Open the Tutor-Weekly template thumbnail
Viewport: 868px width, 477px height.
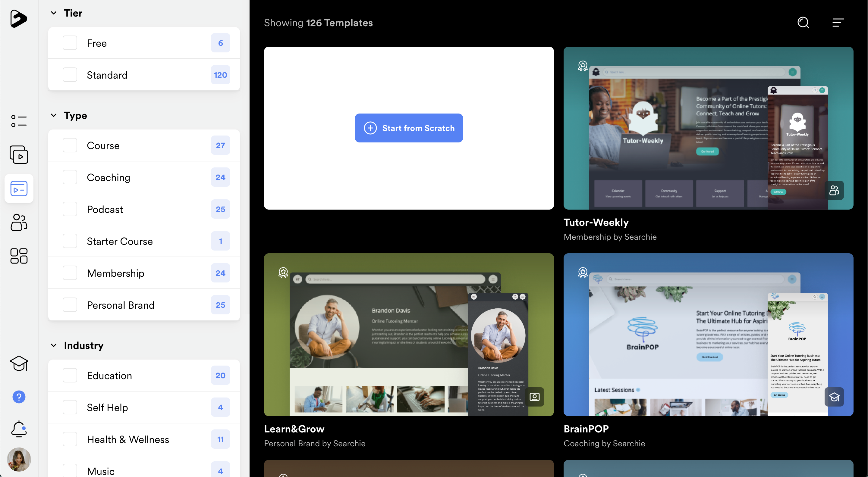(x=708, y=128)
